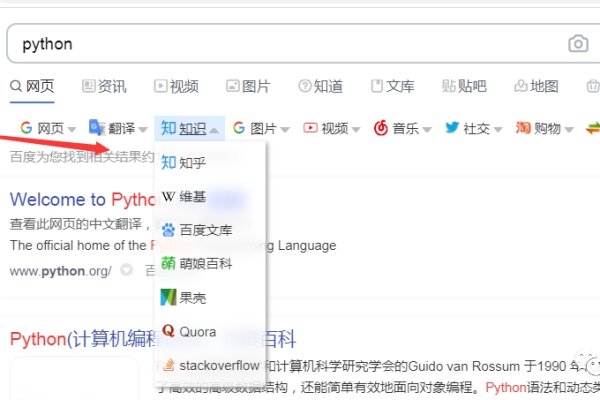
Task: Click the green 萌 icon in menu
Action: pyautogui.click(x=168, y=263)
